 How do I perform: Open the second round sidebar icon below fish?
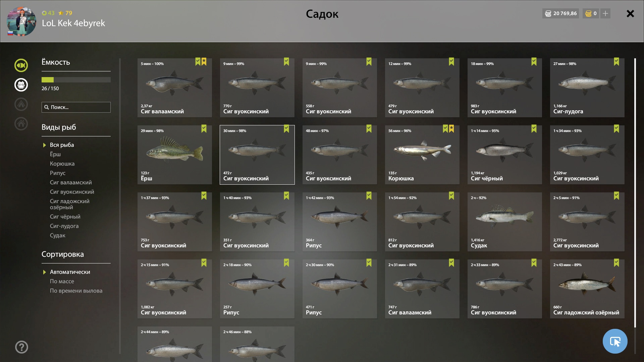(x=21, y=85)
